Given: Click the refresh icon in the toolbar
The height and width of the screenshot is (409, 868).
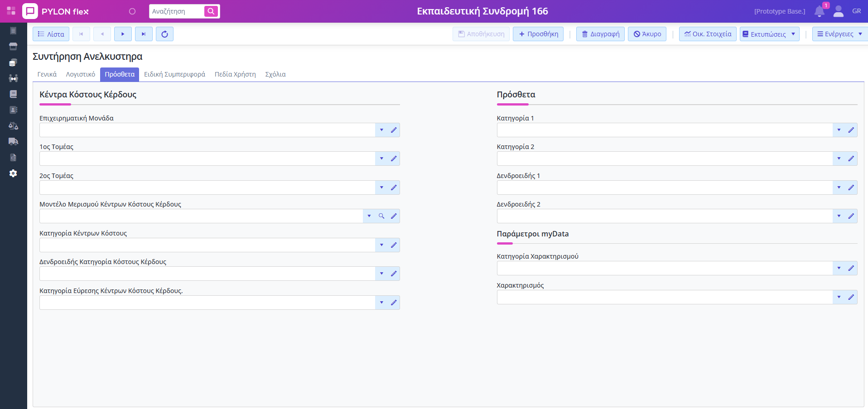Looking at the screenshot, I should click(x=164, y=34).
